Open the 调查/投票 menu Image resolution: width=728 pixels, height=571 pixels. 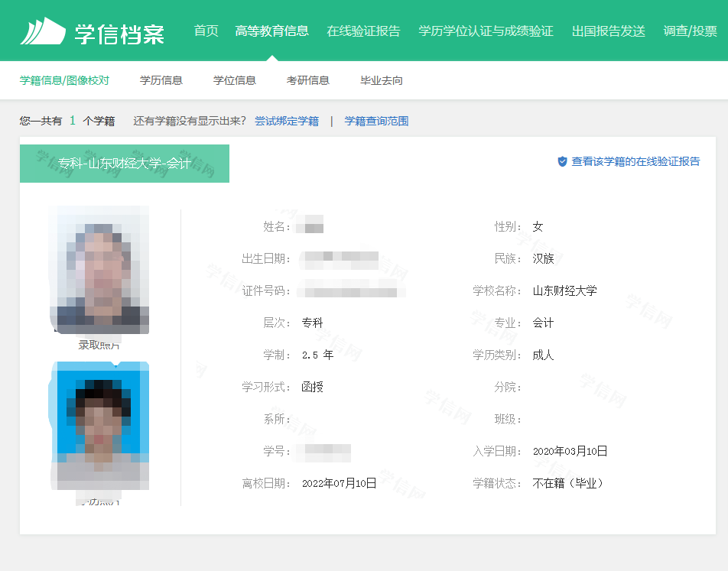tap(691, 31)
